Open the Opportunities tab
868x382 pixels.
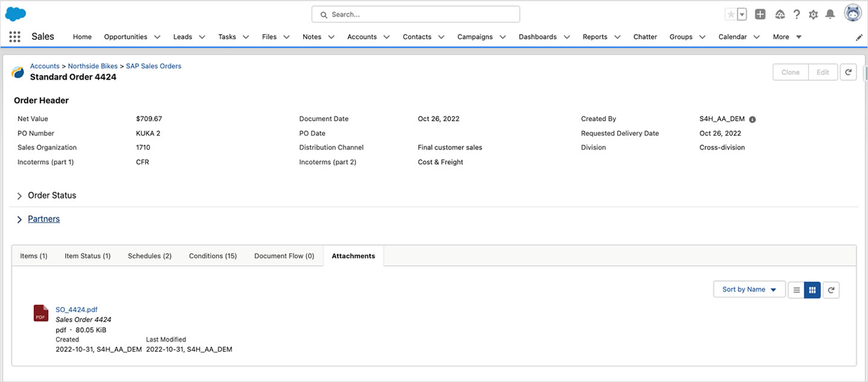(x=125, y=37)
